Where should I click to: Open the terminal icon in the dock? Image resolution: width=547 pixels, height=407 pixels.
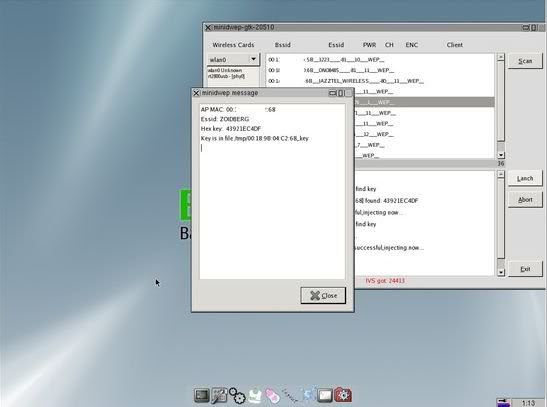[202, 395]
